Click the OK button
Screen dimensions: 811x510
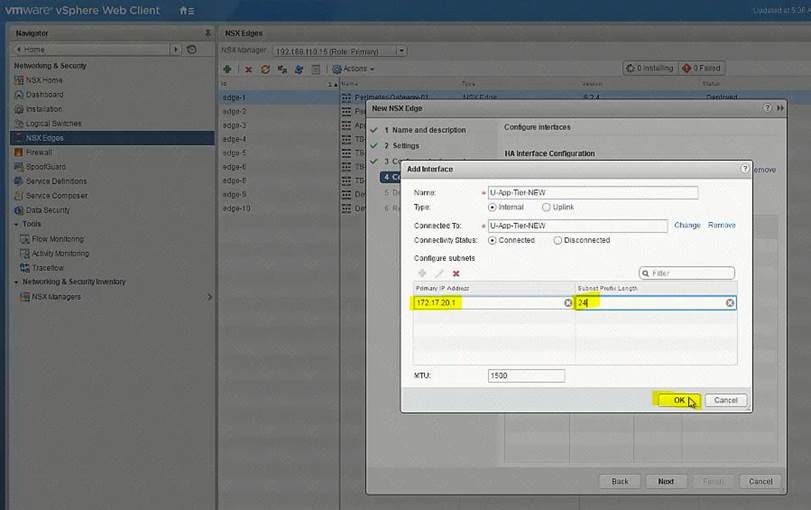678,400
